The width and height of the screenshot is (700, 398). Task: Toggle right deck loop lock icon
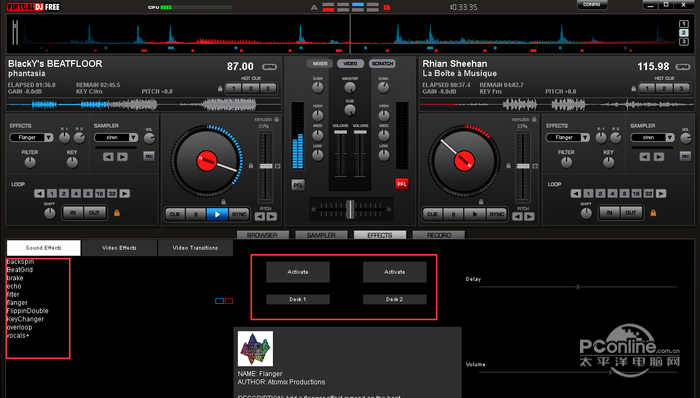coord(653,213)
